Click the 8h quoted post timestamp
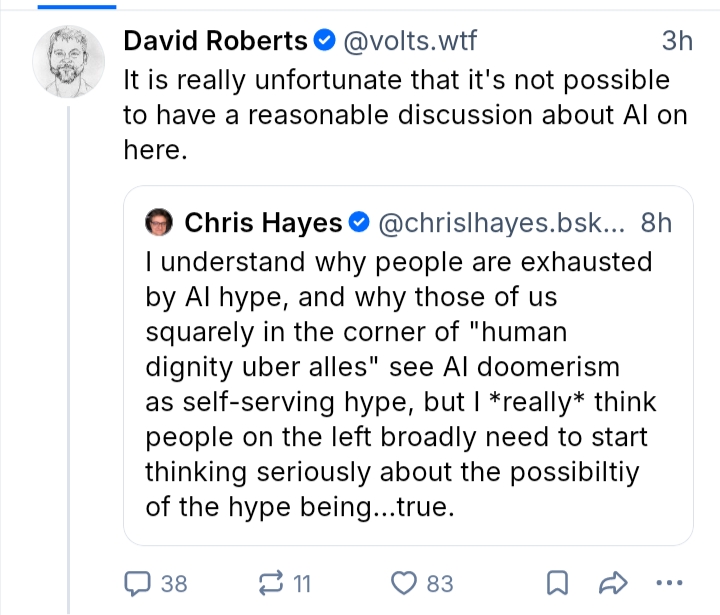The height and width of the screenshot is (615, 720). coord(656,222)
